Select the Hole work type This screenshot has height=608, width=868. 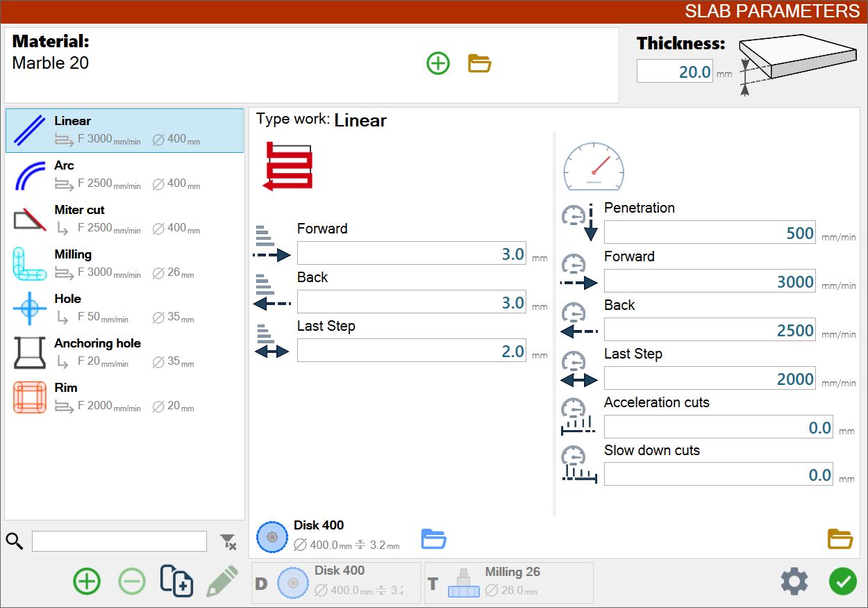124,309
